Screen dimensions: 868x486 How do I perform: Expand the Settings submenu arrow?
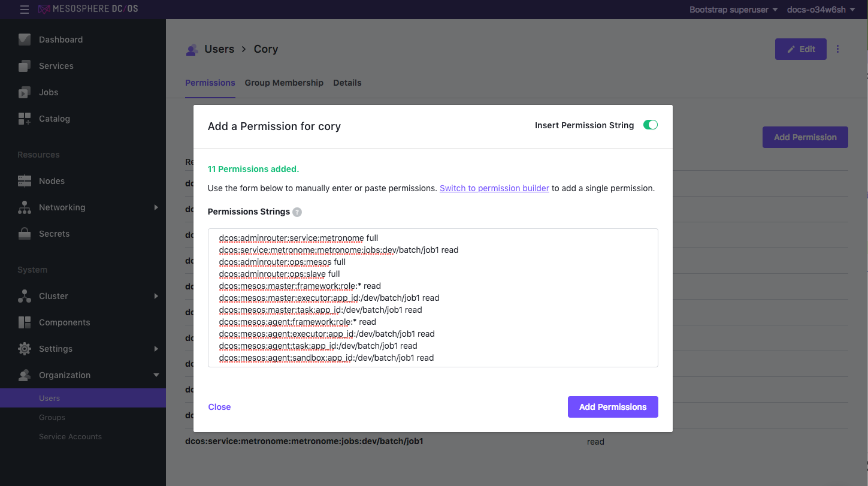(156, 349)
